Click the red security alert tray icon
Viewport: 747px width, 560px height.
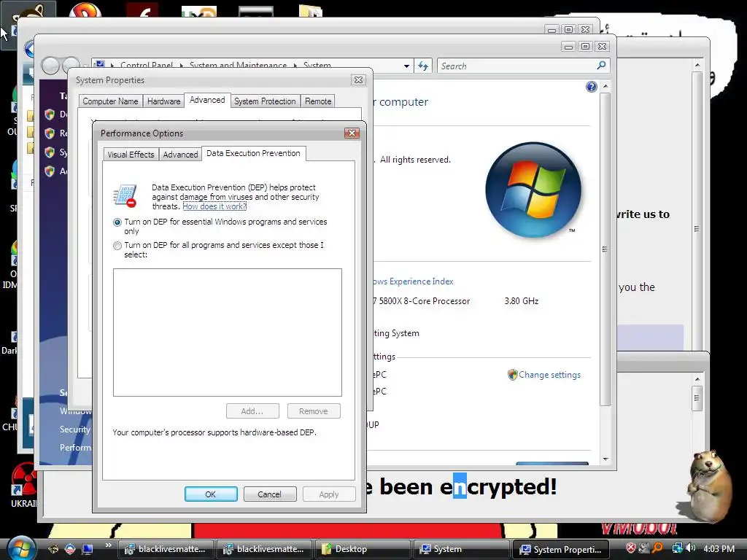pos(630,548)
